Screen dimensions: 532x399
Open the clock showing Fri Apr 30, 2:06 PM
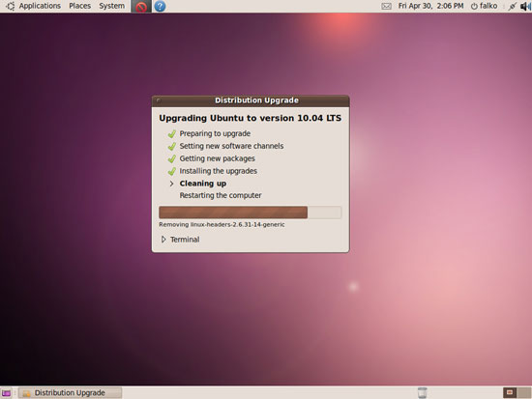[430, 6]
